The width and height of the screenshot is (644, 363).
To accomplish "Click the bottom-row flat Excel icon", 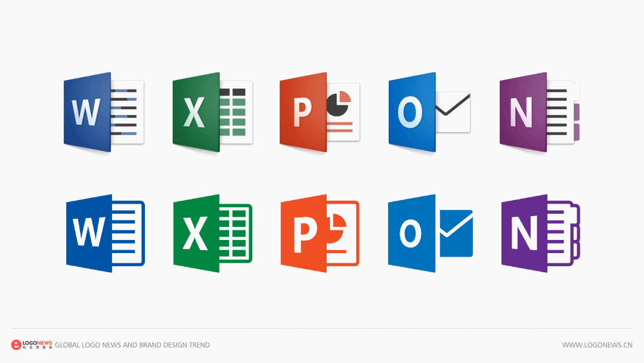I will click(213, 233).
